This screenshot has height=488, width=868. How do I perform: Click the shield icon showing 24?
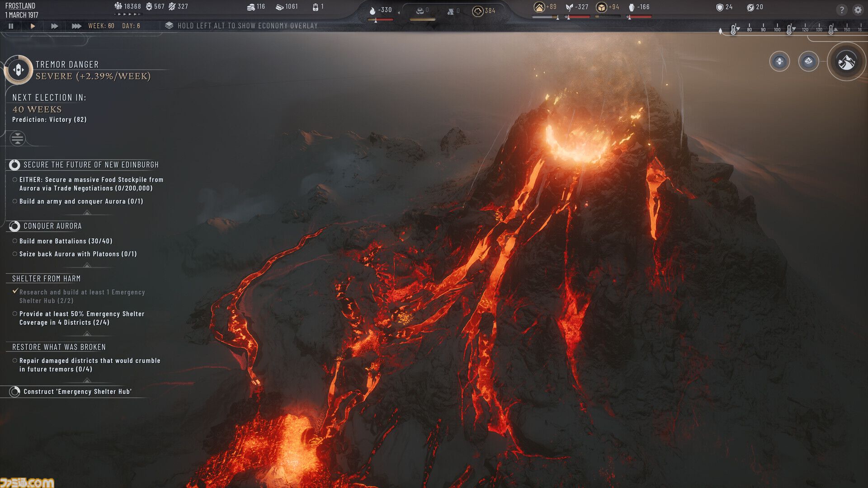coord(720,7)
